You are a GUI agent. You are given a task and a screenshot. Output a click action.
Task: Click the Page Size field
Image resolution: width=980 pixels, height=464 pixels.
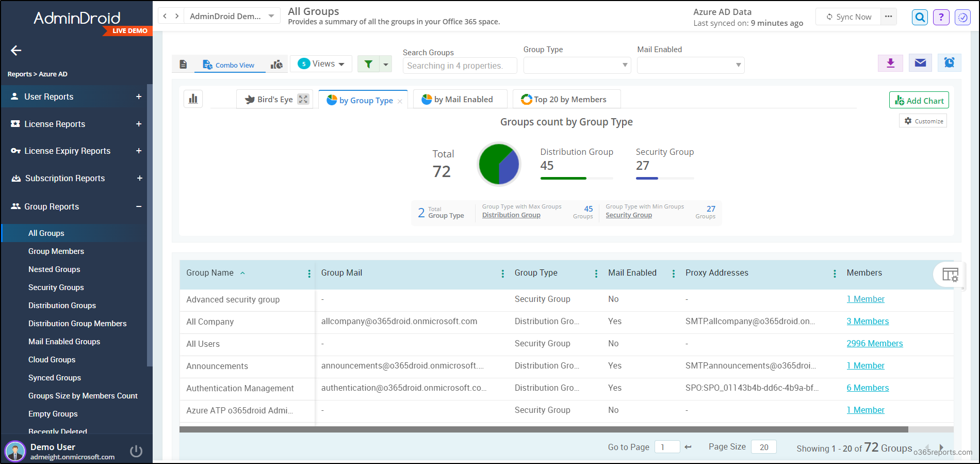click(x=764, y=447)
